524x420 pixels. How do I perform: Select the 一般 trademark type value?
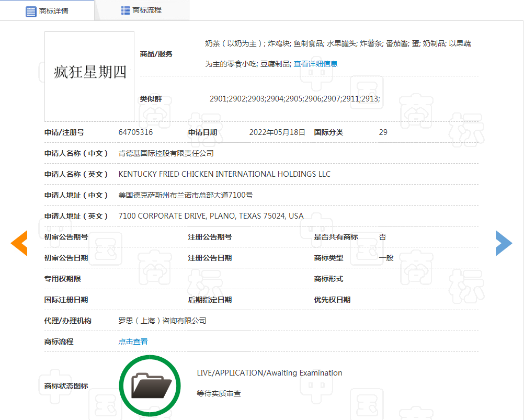386,258
